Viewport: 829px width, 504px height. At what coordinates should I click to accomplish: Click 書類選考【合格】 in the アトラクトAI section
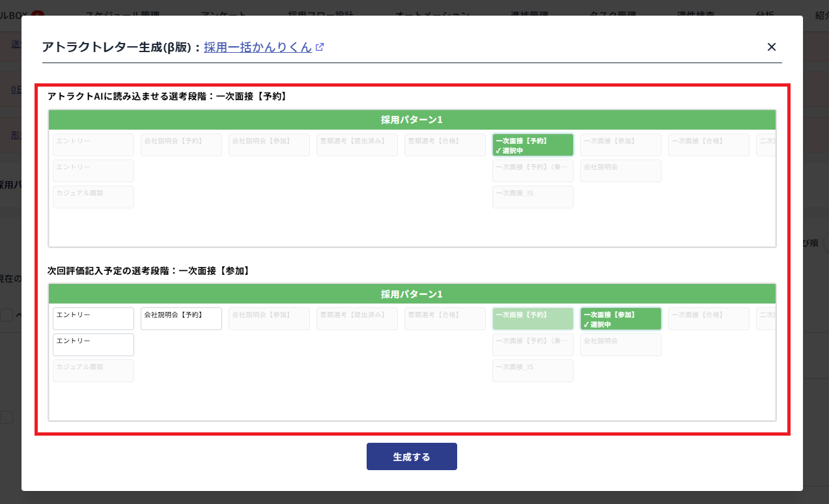click(x=445, y=145)
